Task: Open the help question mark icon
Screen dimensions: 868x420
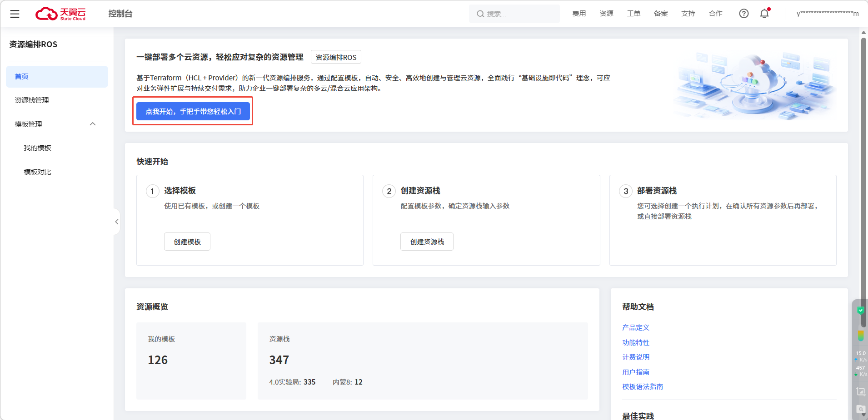Action: pos(743,14)
